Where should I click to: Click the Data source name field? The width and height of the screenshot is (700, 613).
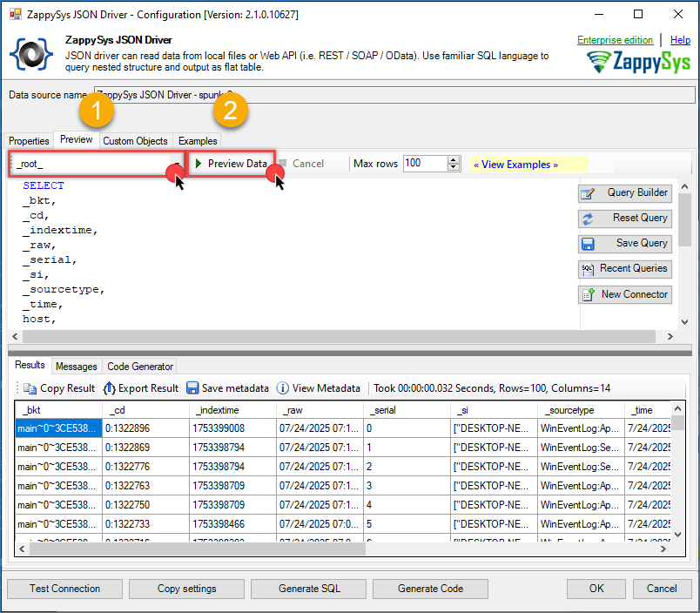click(x=394, y=95)
